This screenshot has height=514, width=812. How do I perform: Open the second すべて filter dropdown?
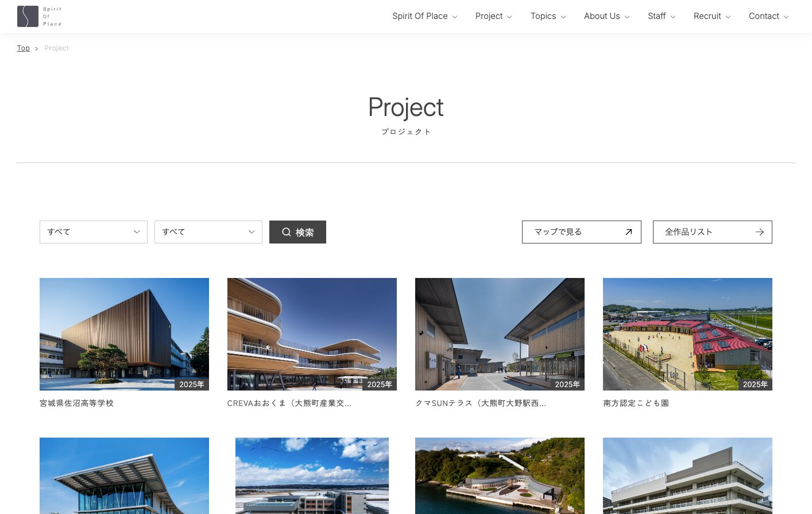point(208,232)
